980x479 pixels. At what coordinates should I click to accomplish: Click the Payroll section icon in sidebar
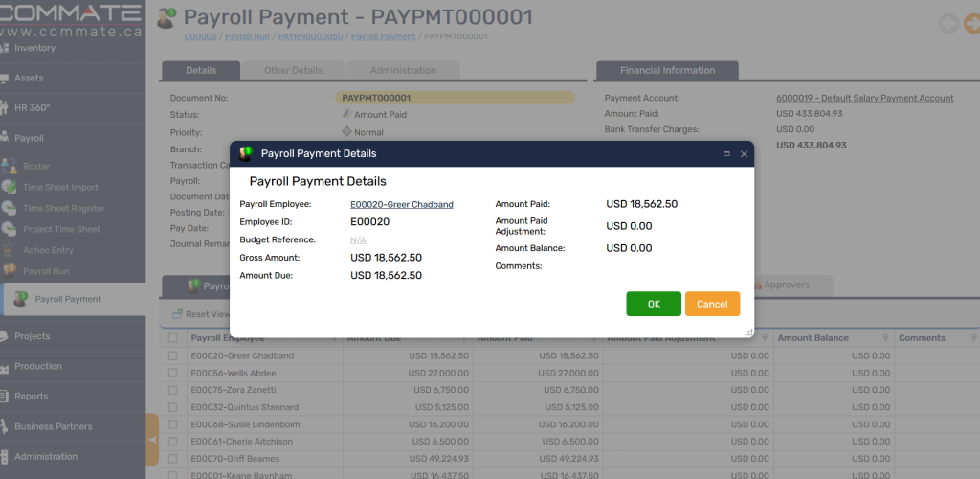tap(4, 138)
